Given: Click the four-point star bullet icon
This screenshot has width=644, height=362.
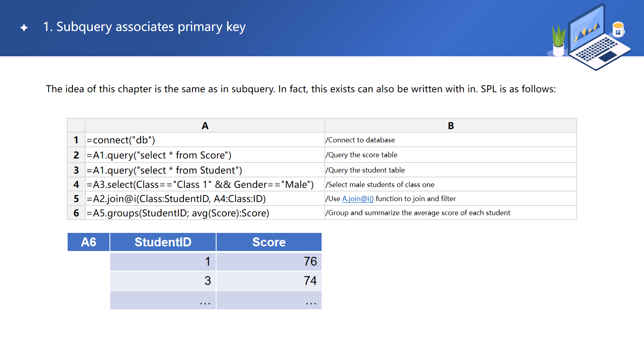Looking at the screenshot, I should (x=24, y=28).
